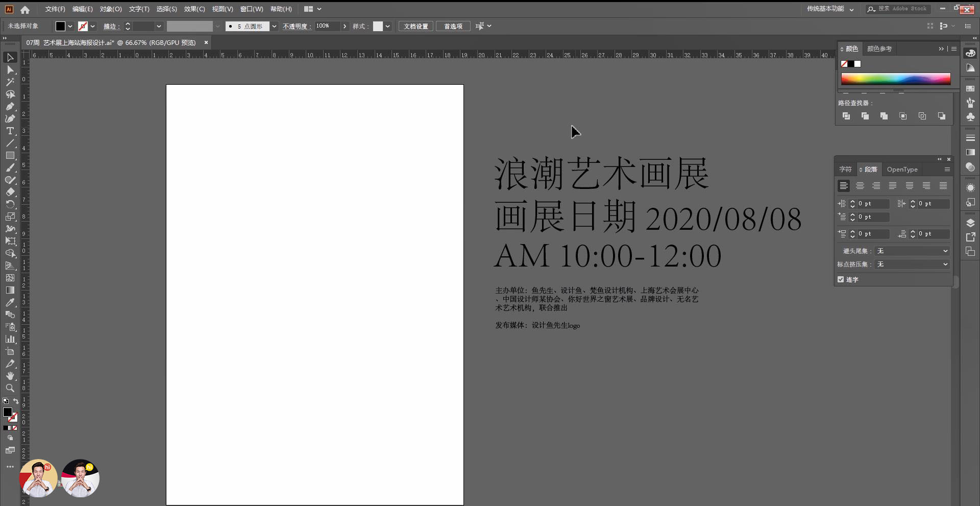Switch to the 颜色参考 tab
The width and height of the screenshot is (980, 506).
point(879,49)
